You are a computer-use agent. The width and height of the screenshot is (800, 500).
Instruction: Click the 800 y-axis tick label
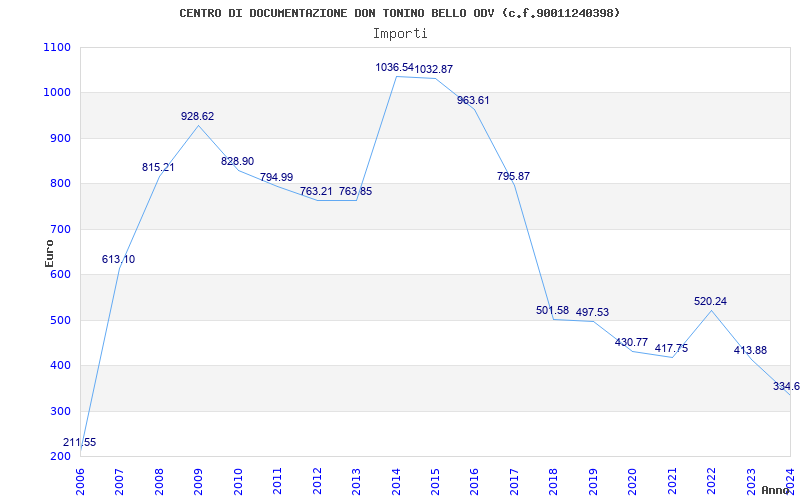60,184
